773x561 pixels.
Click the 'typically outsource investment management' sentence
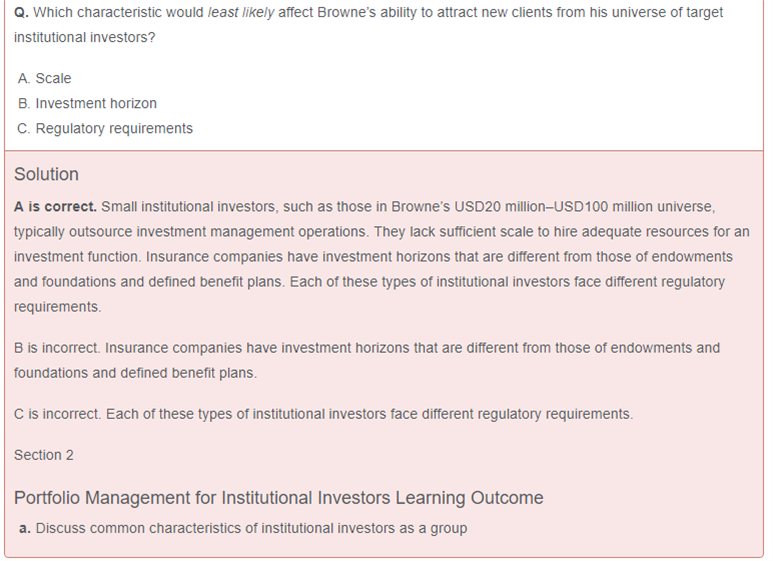190,232
